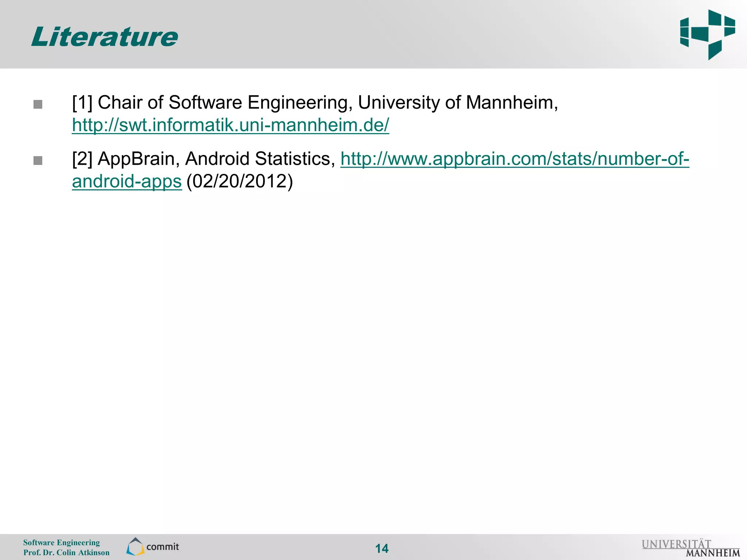Click the green University of Mannheim cube logo
This screenshot has width=747, height=560.
(x=707, y=35)
